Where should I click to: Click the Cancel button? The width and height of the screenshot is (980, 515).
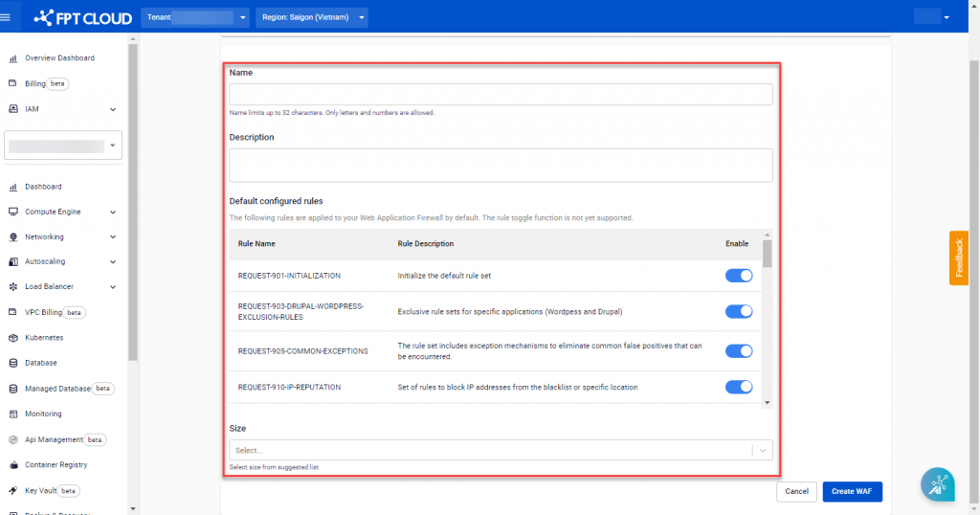pyautogui.click(x=796, y=491)
